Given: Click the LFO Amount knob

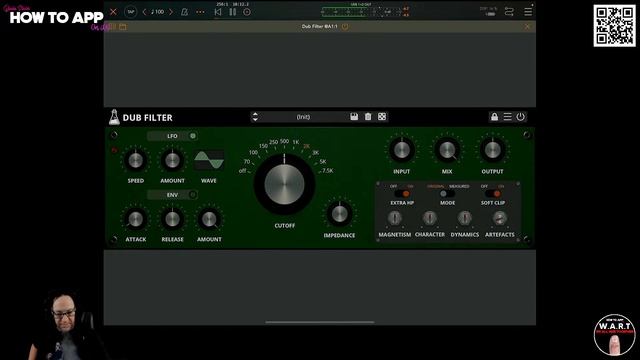Looking at the screenshot, I should [172, 160].
